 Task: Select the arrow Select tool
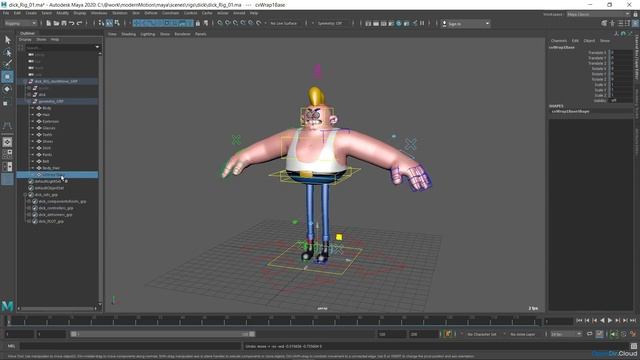click(7, 40)
